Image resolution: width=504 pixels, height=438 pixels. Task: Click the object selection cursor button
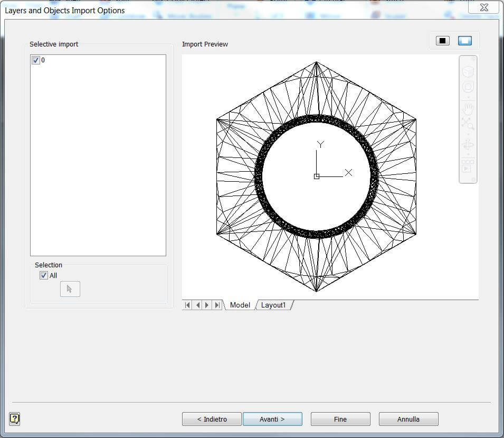[x=70, y=289]
